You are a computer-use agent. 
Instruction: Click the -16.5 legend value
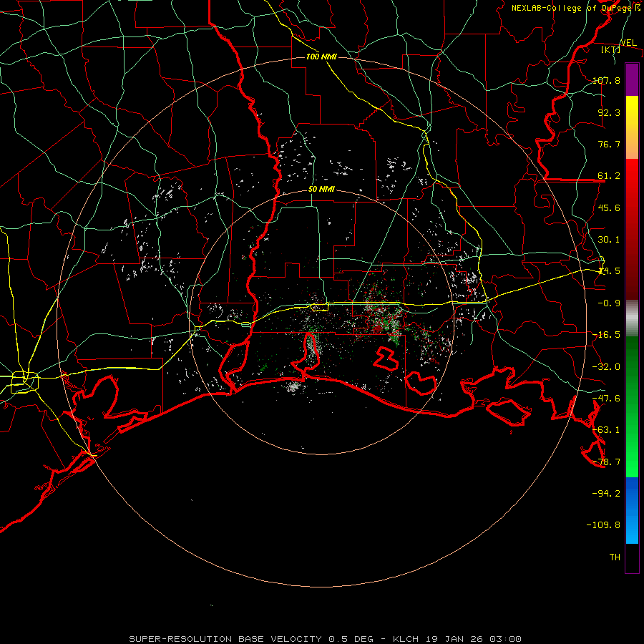point(606,335)
